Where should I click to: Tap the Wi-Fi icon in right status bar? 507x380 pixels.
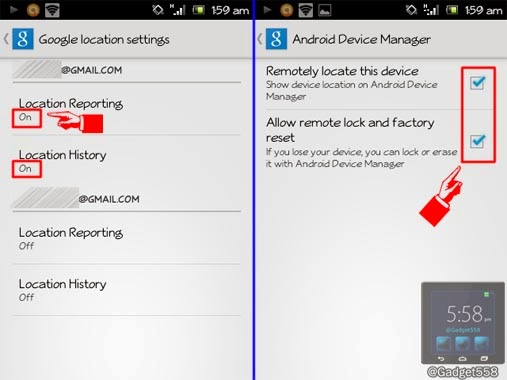tap(306, 10)
